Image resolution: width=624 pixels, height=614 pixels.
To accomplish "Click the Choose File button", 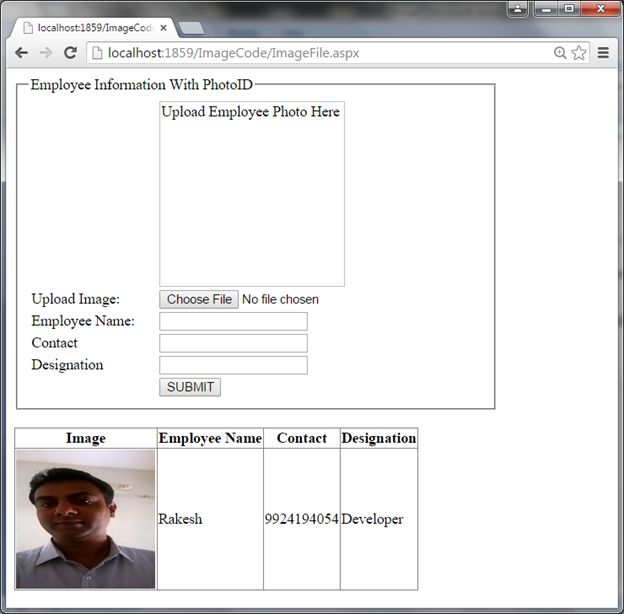I will tap(199, 299).
